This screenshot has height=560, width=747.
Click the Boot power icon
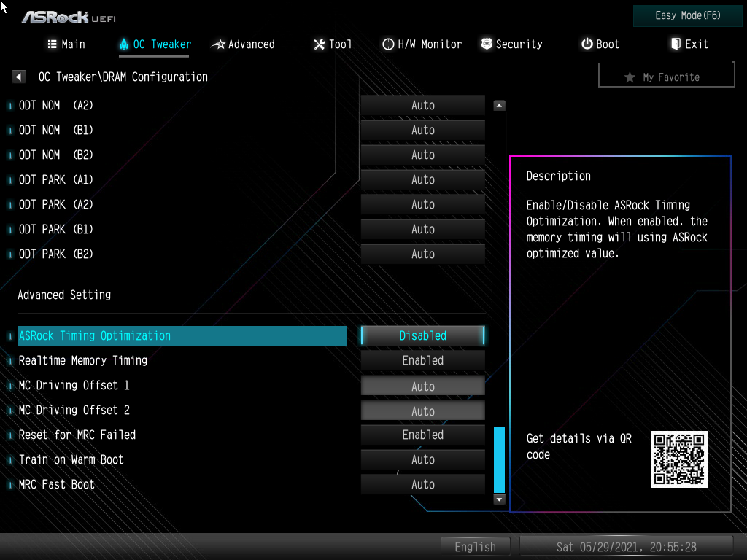pos(584,44)
